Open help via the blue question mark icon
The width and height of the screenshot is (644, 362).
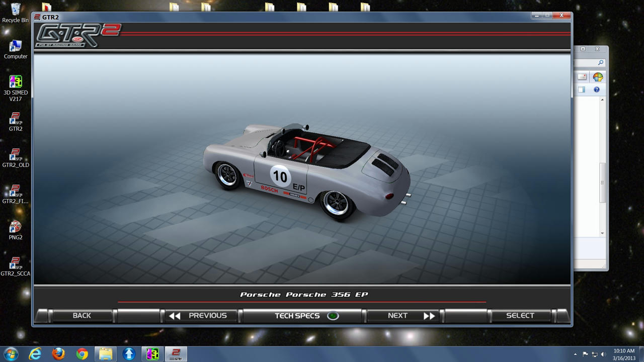point(597,89)
